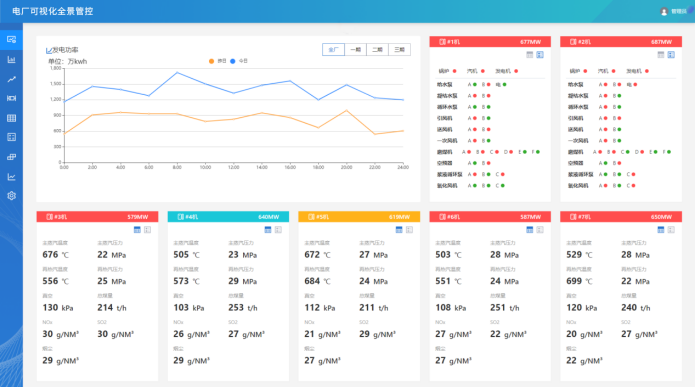The width and height of the screenshot is (695, 387).
Task: Click the orange line peak at 20:00 in the chart
Action: [x=347, y=110]
